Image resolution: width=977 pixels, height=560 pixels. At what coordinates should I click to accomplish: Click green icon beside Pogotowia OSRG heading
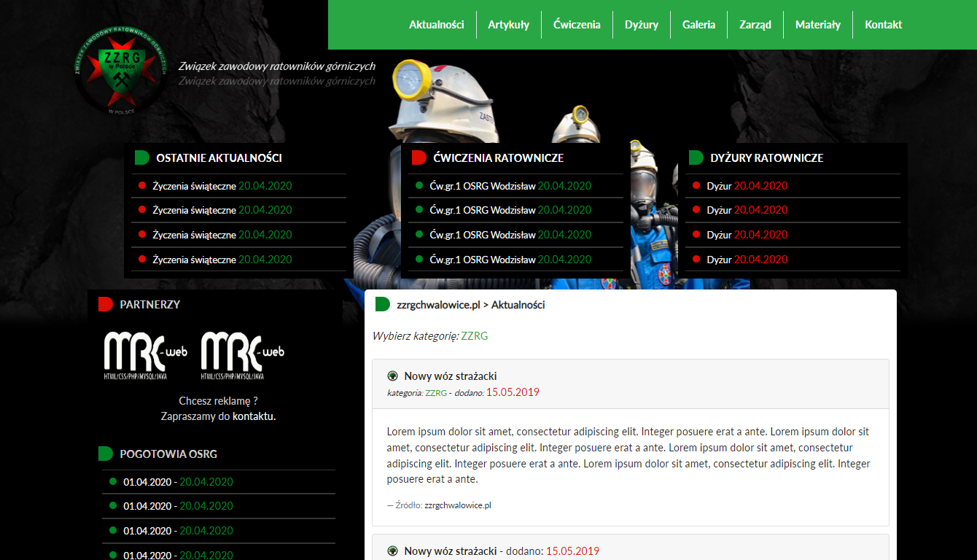click(x=105, y=454)
